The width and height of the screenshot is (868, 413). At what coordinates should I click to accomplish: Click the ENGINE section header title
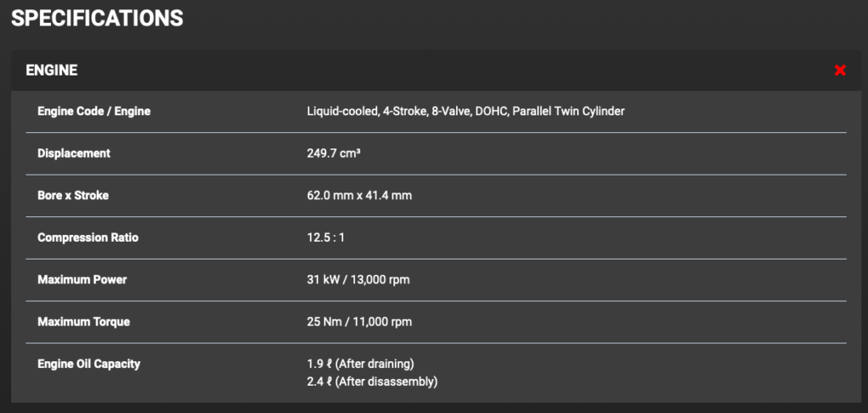52,70
